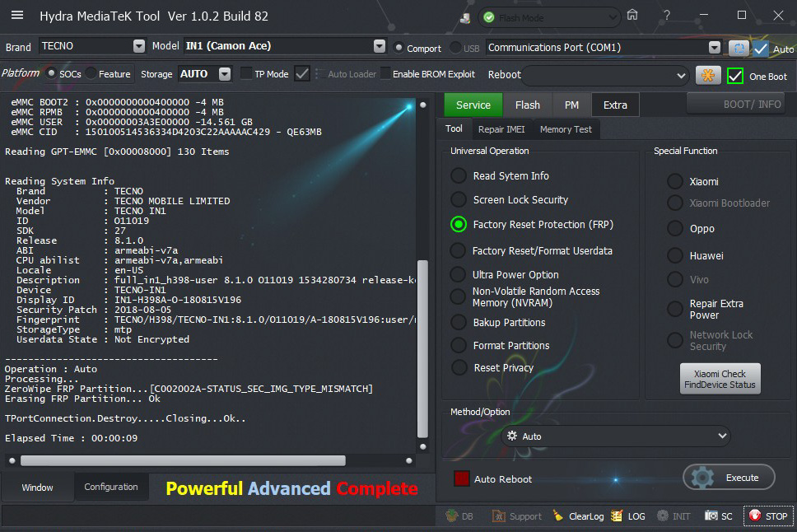Screen dimensions: 797x532
Task: Select Huawei special function
Action: click(x=675, y=255)
